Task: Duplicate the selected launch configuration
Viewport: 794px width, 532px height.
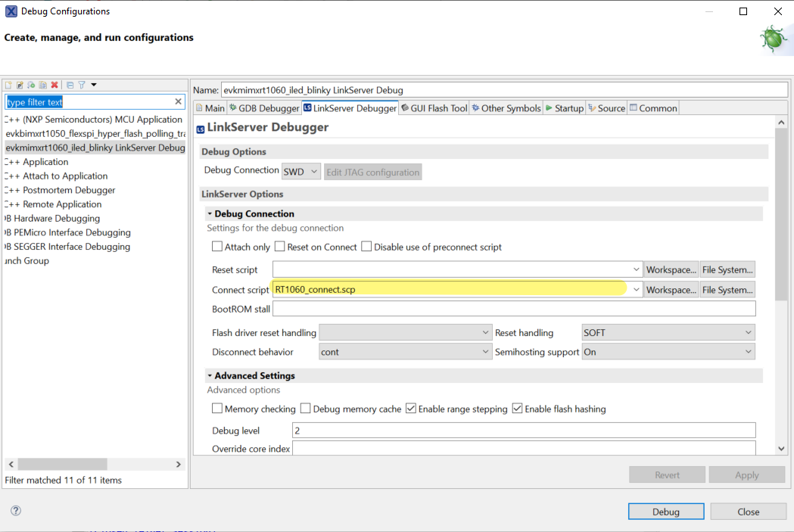Action: [43, 85]
